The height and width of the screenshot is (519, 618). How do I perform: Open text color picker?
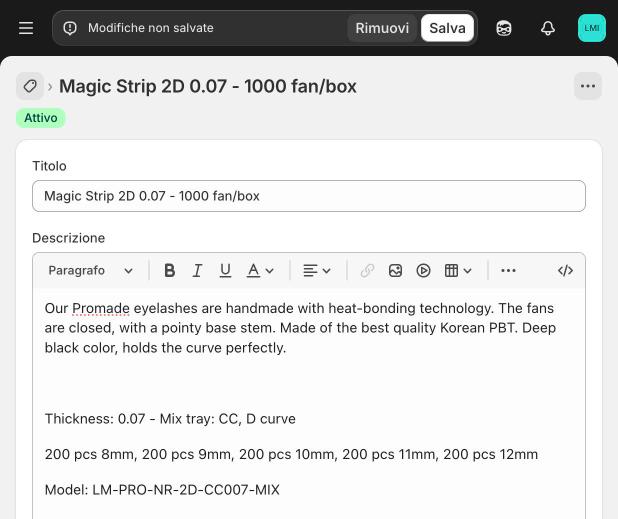(x=260, y=271)
